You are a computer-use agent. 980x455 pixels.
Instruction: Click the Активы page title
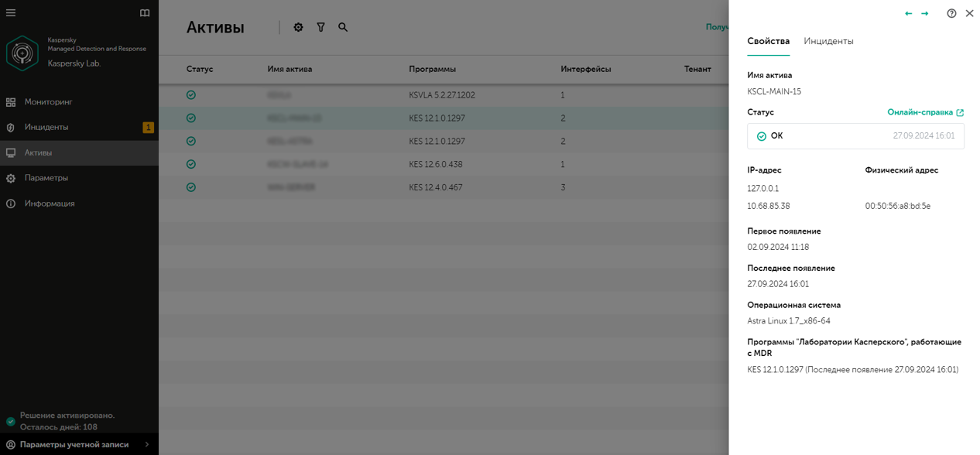[x=215, y=28]
